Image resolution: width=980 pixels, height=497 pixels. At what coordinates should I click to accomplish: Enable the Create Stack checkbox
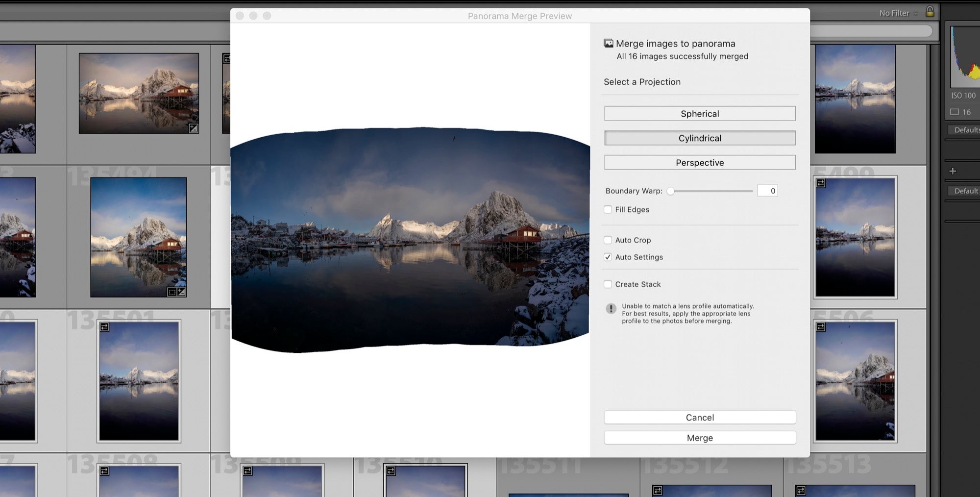pyautogui.click(x=608, y=284)
